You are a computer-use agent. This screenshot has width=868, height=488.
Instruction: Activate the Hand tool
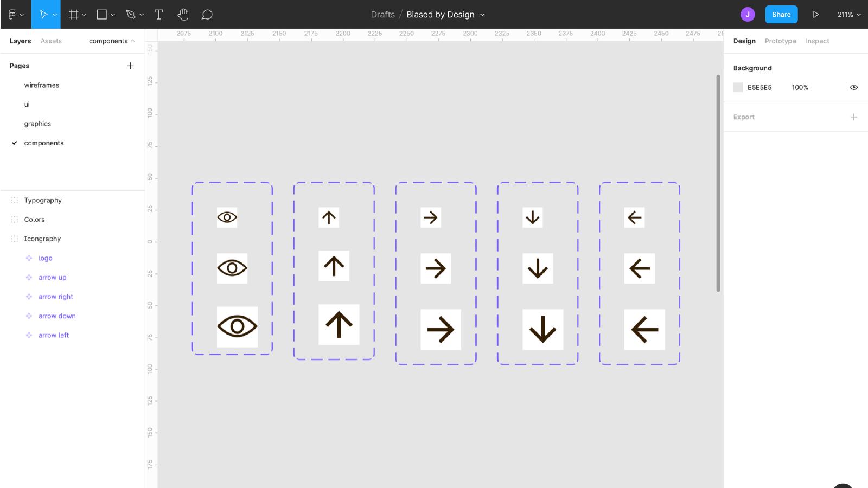(183, 14)
